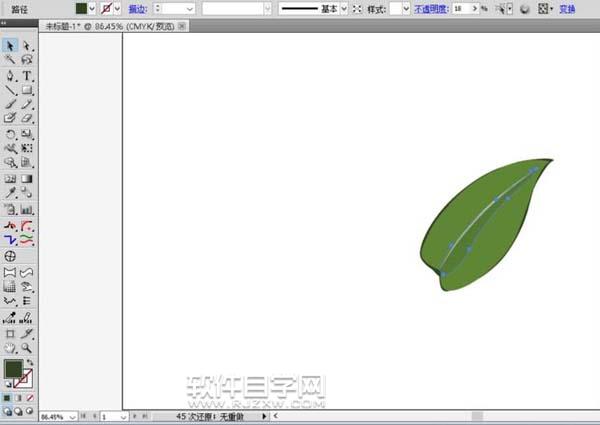Swap fill and stroke colors
Viewport: 600px width, 425px height.
pos(29,361)
